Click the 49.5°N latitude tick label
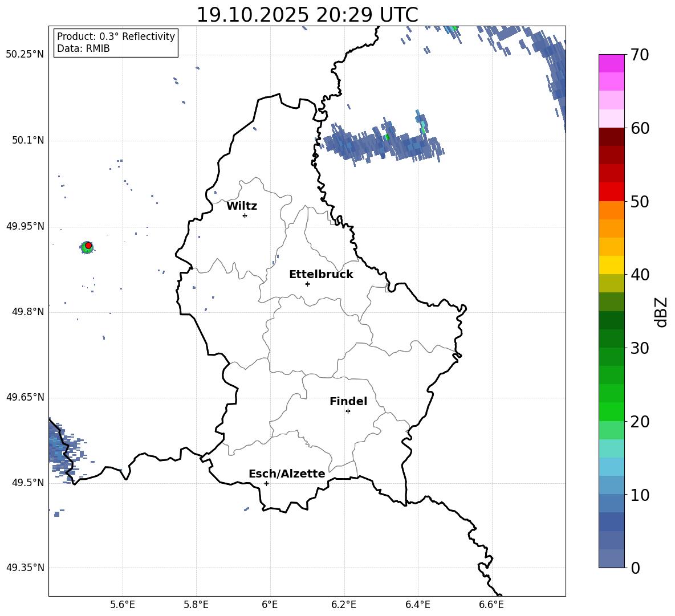The image size is (675, 616). (x=28, y=483)
